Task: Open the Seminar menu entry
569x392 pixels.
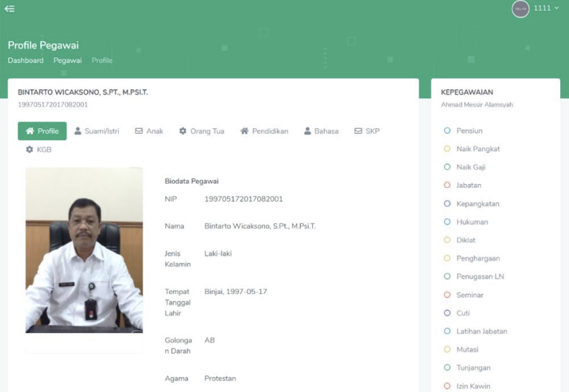Action: point(464,295)
